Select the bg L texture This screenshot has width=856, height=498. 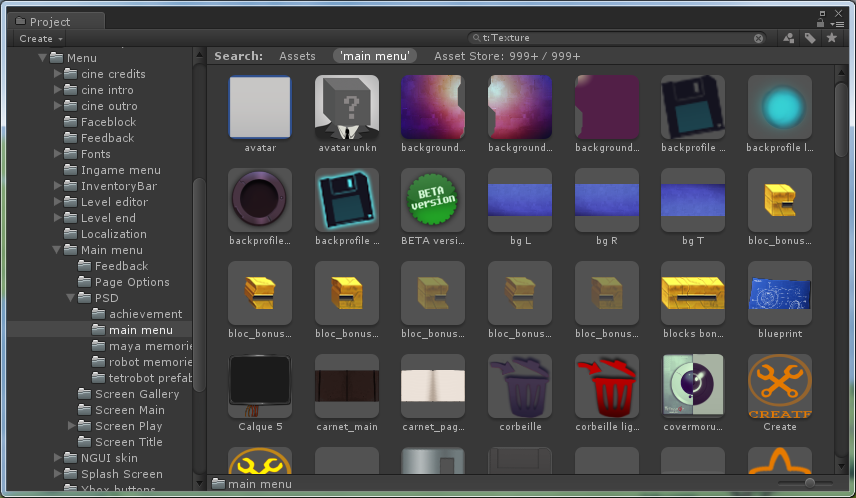pyautogui.click(x=520, y=200)
